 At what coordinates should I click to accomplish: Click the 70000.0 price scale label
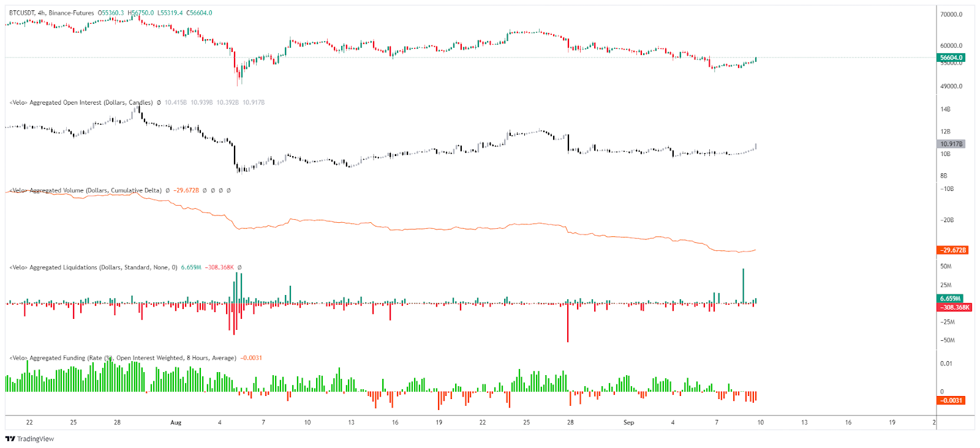click(951, 14)
